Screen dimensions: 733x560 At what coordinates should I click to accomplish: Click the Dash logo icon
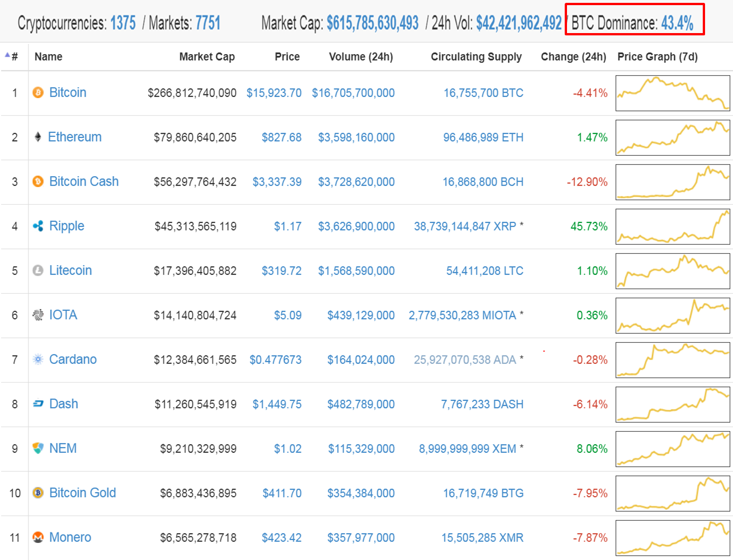[x=38, y=404]
